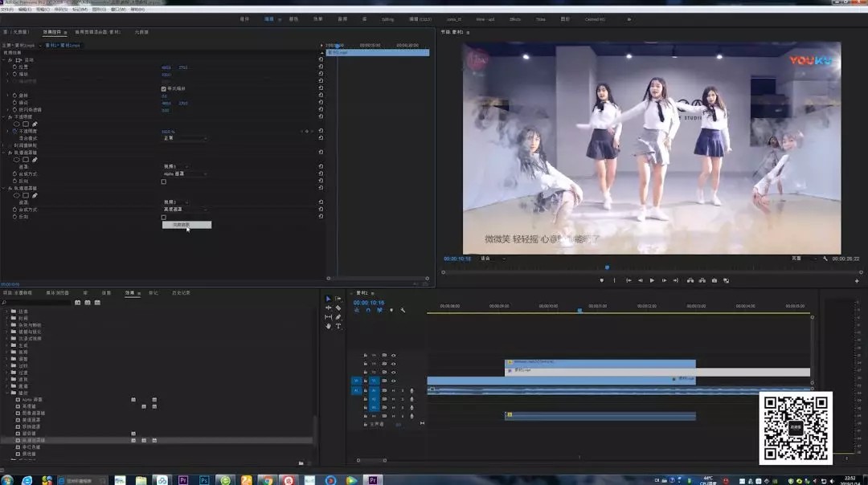Select the Selection tool in tools panel
This screenshot has width=868, height=485.
click(x=328, y=299)
